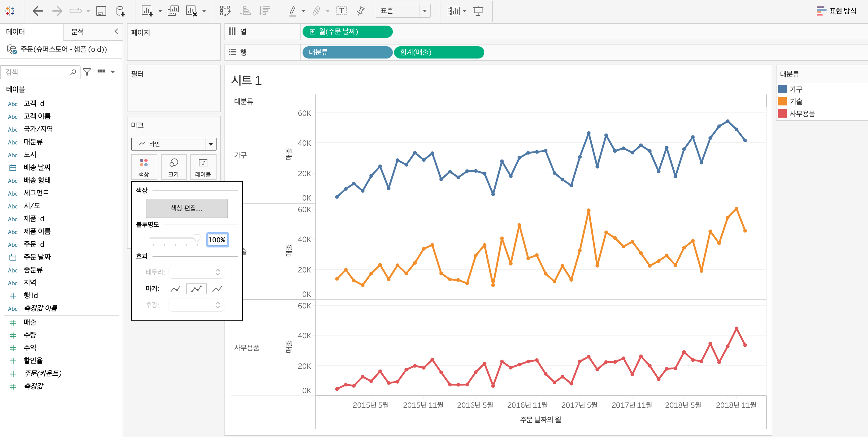Image resolution: width=868 pixels, height=437 pixels.
Task: Click the 색상 편집... button
Action: click(x=187, y=208)
